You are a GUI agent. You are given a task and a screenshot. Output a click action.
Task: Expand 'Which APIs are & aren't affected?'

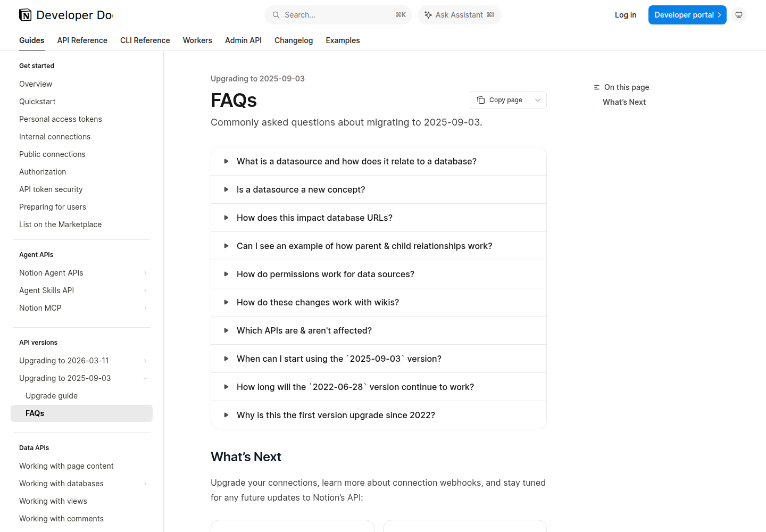(379, 330)
